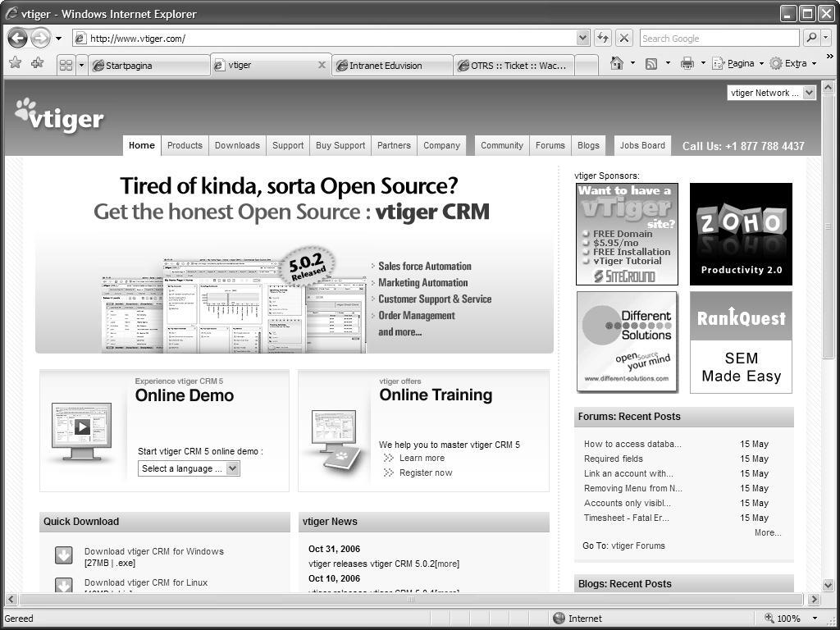
Task: Go to the Partners navigation tab
Action: pos(394,145)
